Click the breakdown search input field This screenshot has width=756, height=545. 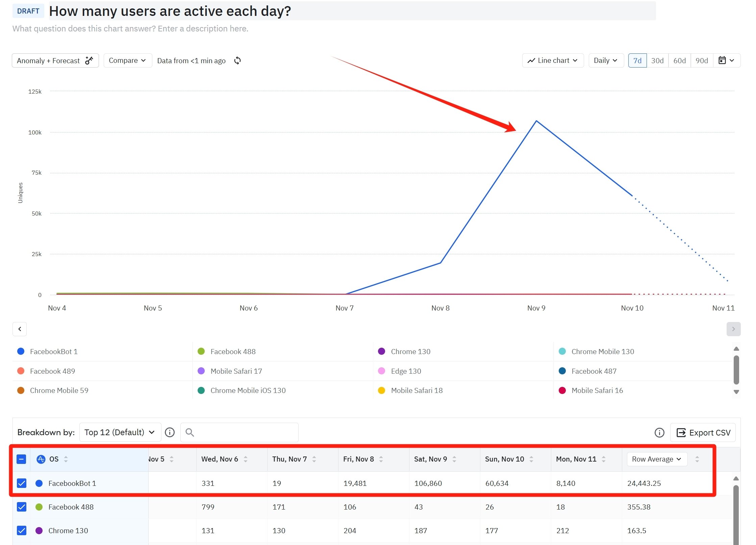click(243, 432)
